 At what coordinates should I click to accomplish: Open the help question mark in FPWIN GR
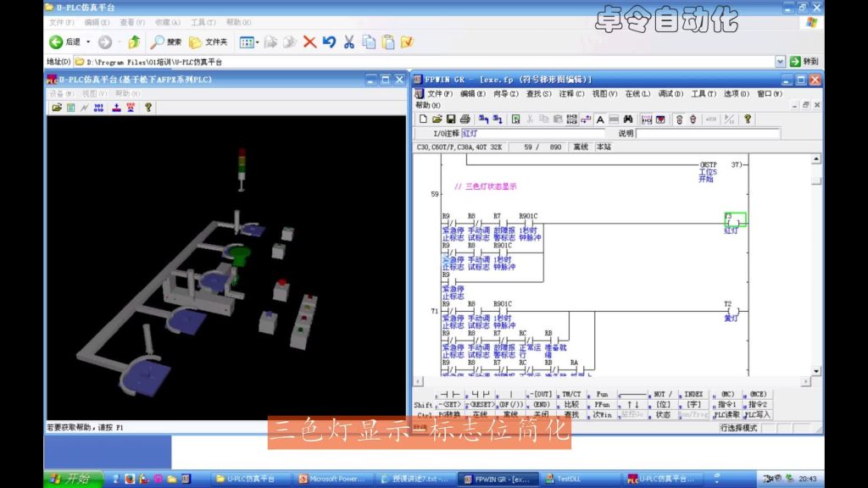tap(748, 119)
